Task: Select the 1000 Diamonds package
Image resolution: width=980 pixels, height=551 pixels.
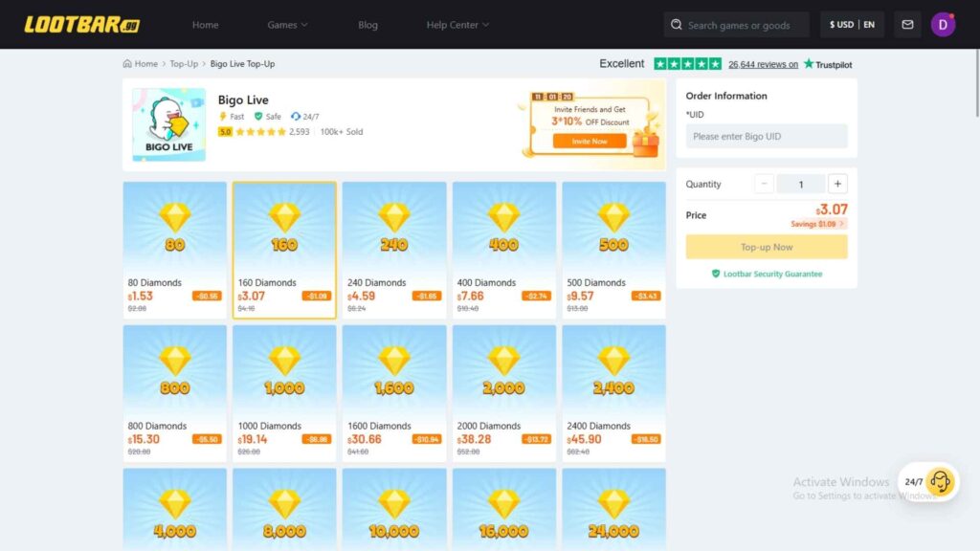Action: [284, 393]
